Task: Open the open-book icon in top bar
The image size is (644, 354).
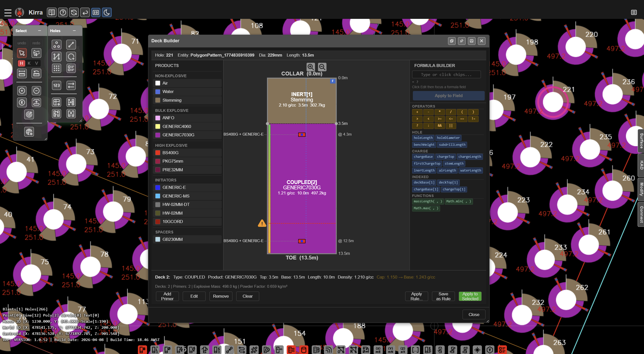Action: (x=52, y=12)
